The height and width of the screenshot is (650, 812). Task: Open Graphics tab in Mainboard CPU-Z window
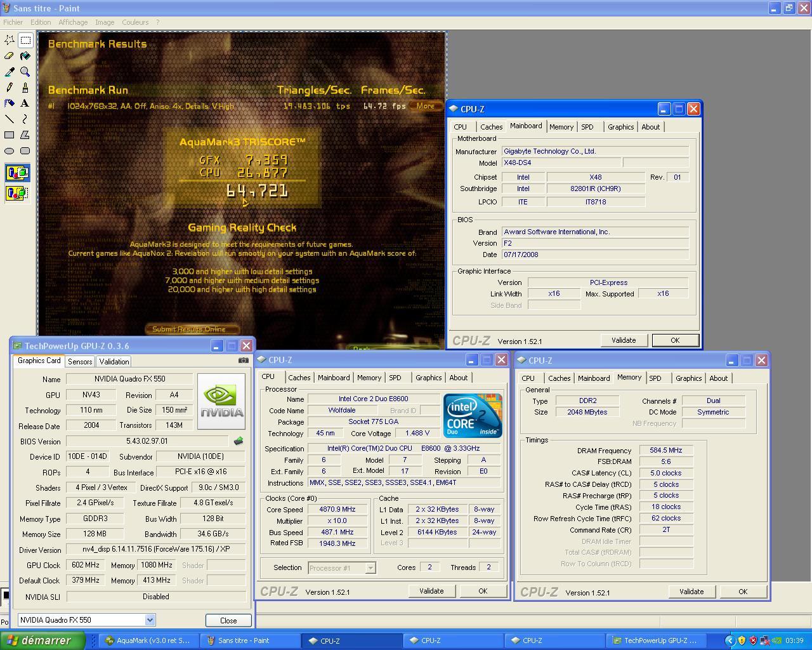point(620,127)
